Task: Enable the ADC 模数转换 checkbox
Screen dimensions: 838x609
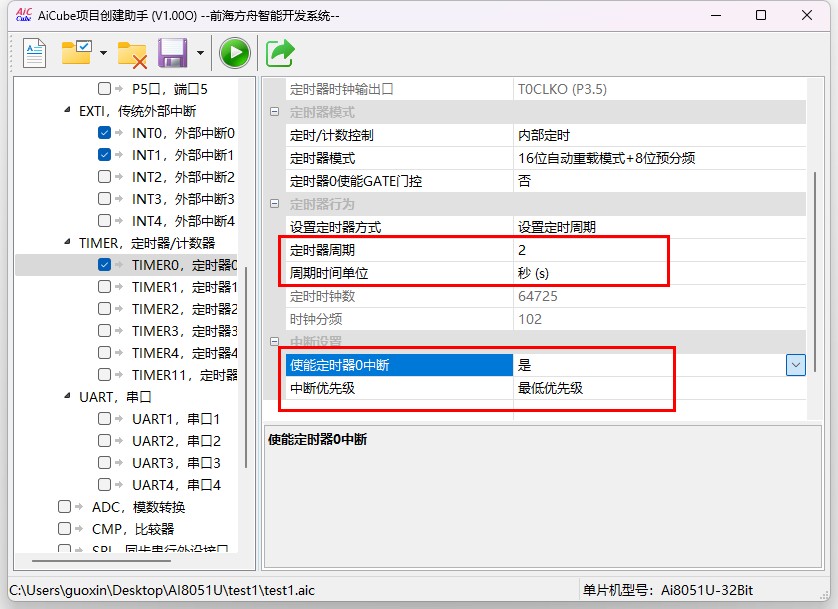Action: click(64, 506)
